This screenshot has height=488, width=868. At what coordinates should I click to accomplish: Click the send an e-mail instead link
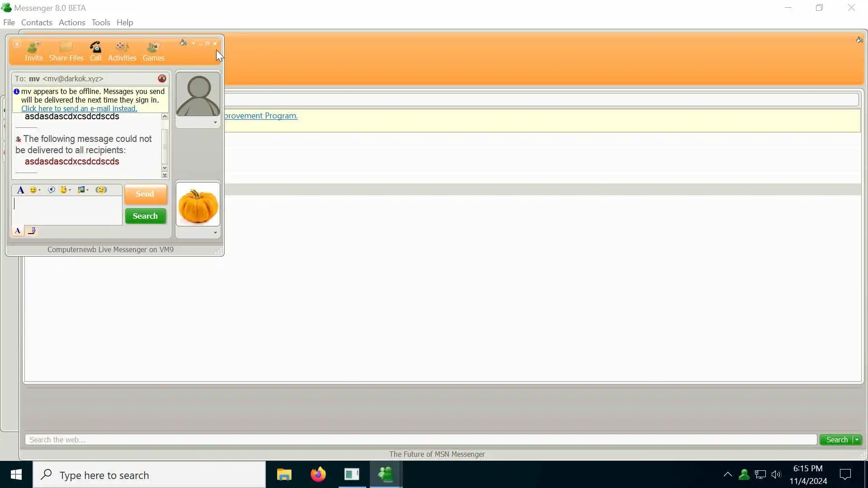79,108
